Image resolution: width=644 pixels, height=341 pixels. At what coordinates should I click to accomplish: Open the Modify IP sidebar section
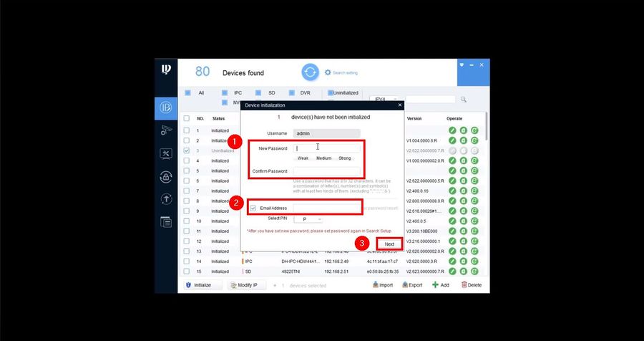tap(166, 107)
